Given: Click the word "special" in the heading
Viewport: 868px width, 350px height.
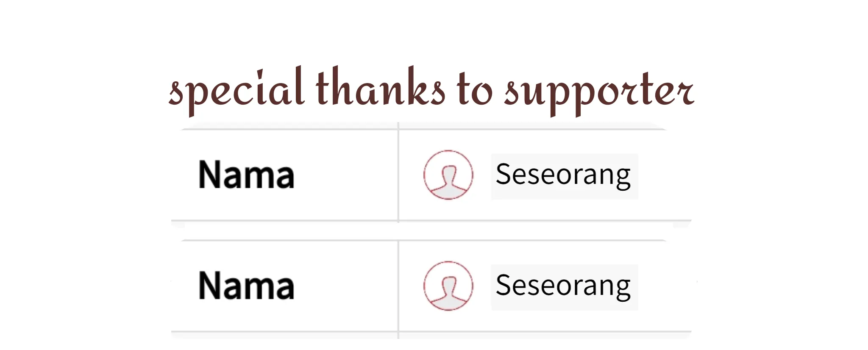Looking at the screenshot, I should 236,90.
